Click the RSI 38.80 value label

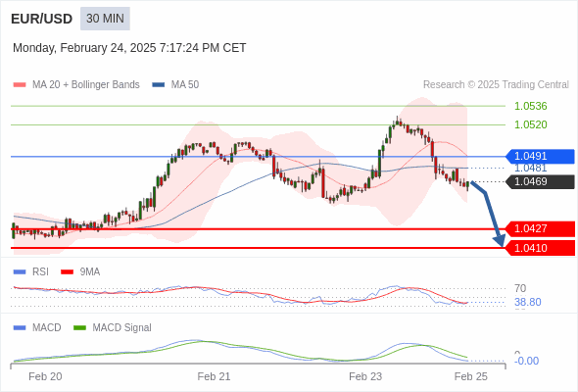(x=528, y=303)
